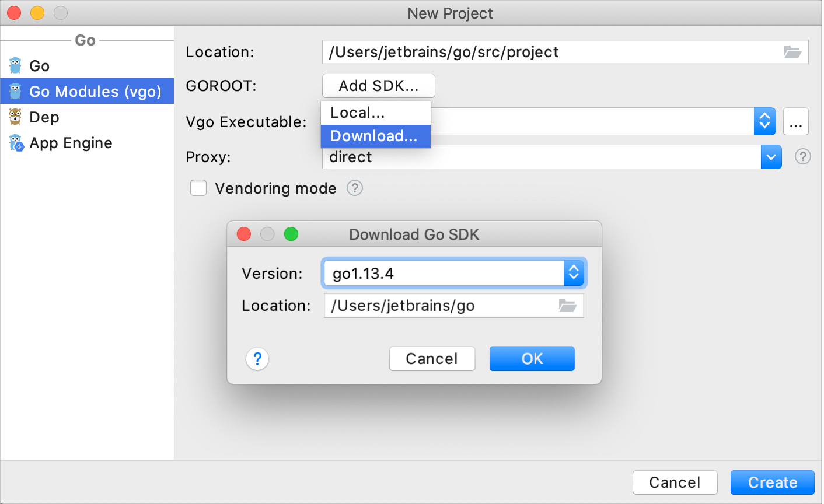Enable the Vendoring mode checkbox
The image size is (824, 504).
coord(198,188)
